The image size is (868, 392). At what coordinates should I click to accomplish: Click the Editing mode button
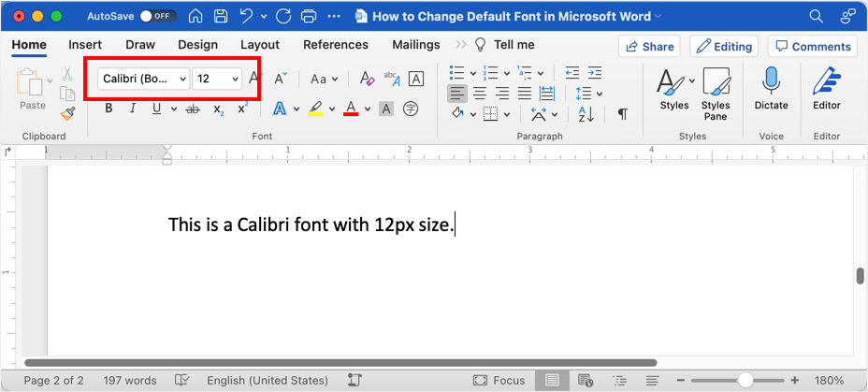[724, 47]
